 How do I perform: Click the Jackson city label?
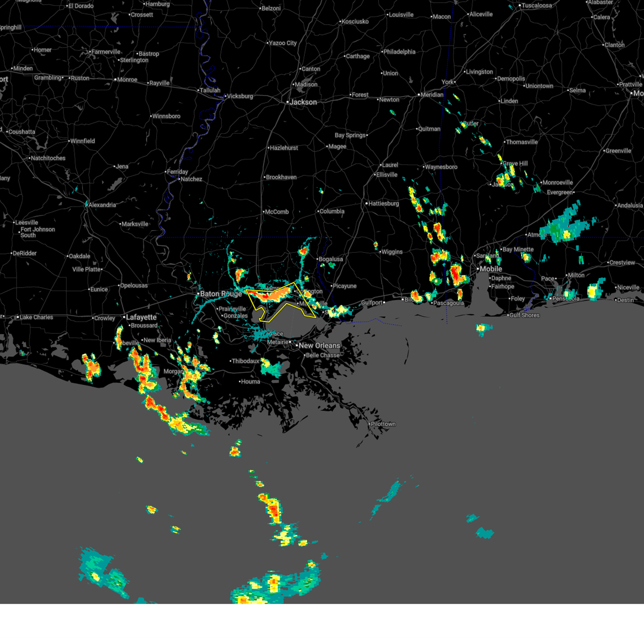pos(303,102)
